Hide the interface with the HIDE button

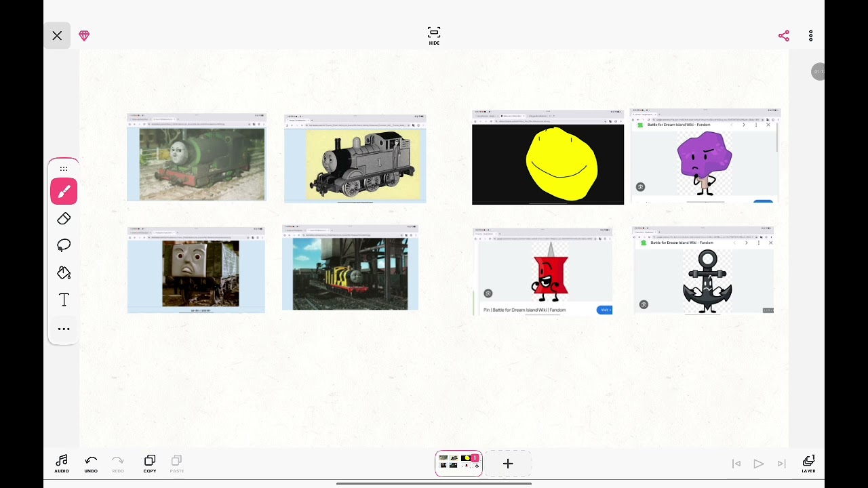click(434, 36)
